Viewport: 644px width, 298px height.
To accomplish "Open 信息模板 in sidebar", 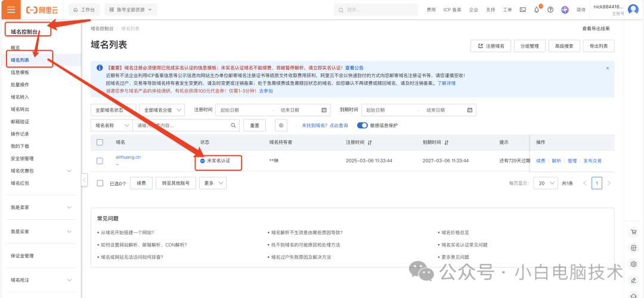I will tap(20, 72).
